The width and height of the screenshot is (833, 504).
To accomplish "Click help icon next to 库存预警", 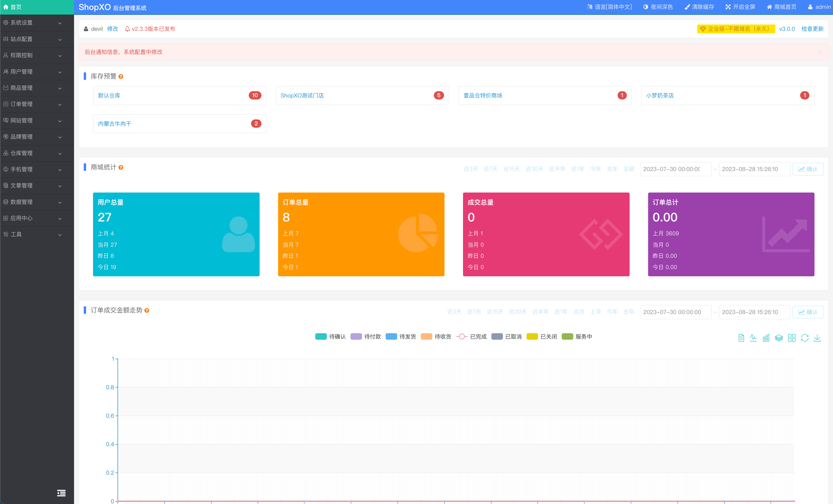I will pyautogui.click(x=121, y=77).
